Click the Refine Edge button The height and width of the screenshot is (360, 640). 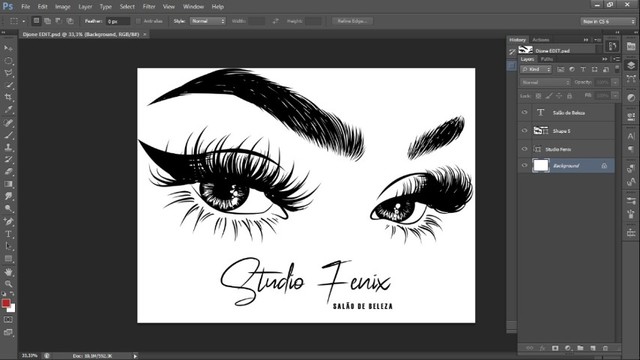pyautogui.click(x=352, y=21)
